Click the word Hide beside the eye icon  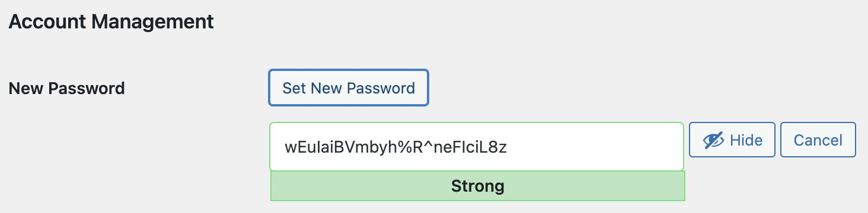pyautogui.click(x=746, y=140)
